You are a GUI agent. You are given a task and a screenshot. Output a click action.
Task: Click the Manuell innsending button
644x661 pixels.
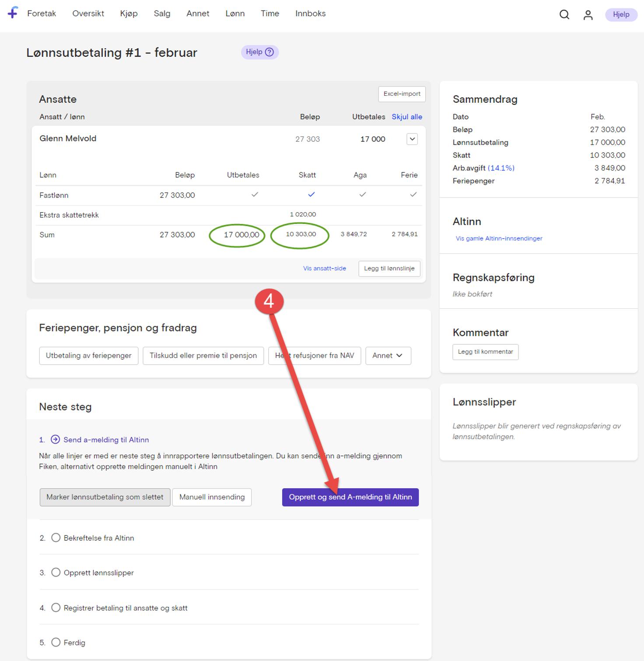[x=212, y=497]
